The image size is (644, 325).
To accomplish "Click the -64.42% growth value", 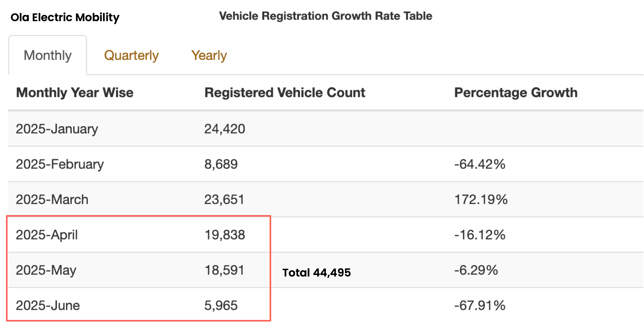I will coord(480,164).
